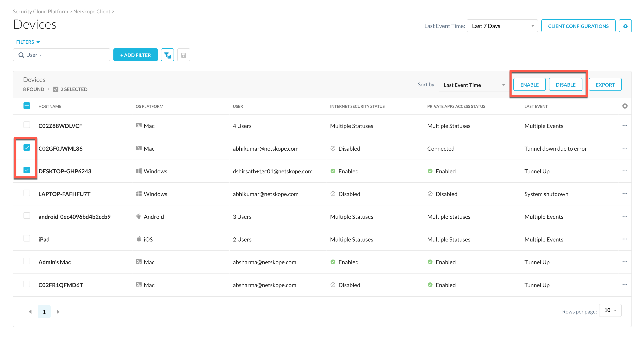Click the Last Event column header
644x337 pixels.
click(x=536, y=106)
